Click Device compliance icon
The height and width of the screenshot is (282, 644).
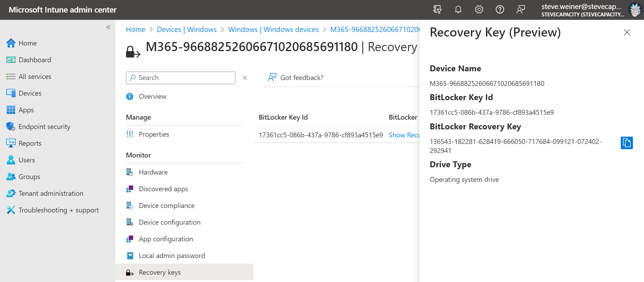[130, 206]
